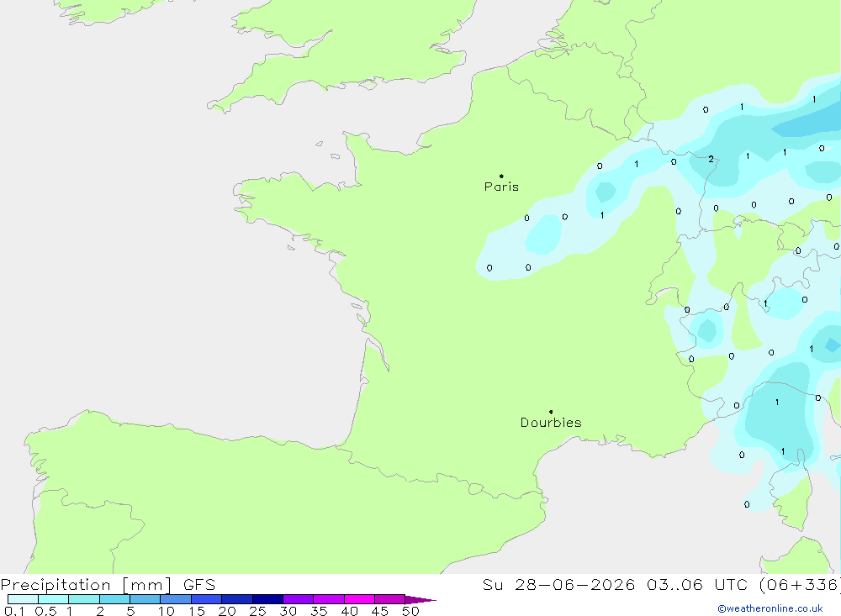Pick the 35–40 mm purple swatch
Screen dimensions: 841x616
click(x=329, y=599)
